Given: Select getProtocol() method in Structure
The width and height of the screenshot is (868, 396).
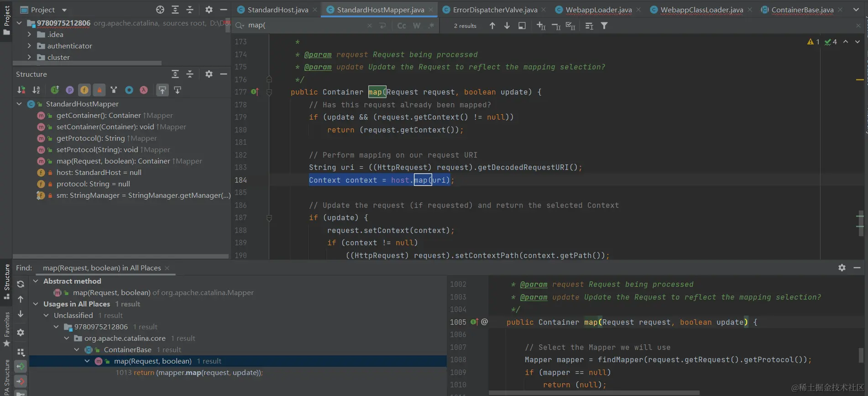Looking at the screenshot, I should tap(90, 138).
